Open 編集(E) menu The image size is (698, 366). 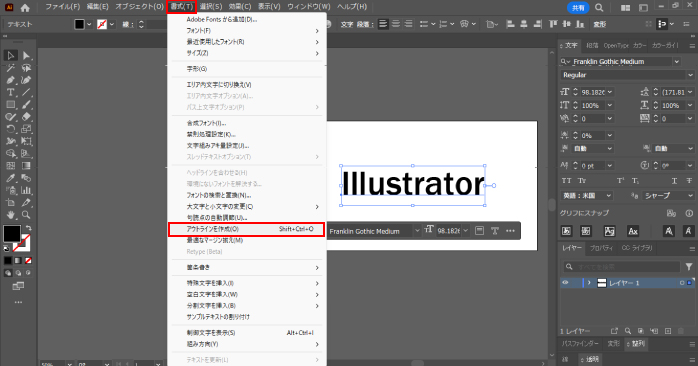click(97, 7)
